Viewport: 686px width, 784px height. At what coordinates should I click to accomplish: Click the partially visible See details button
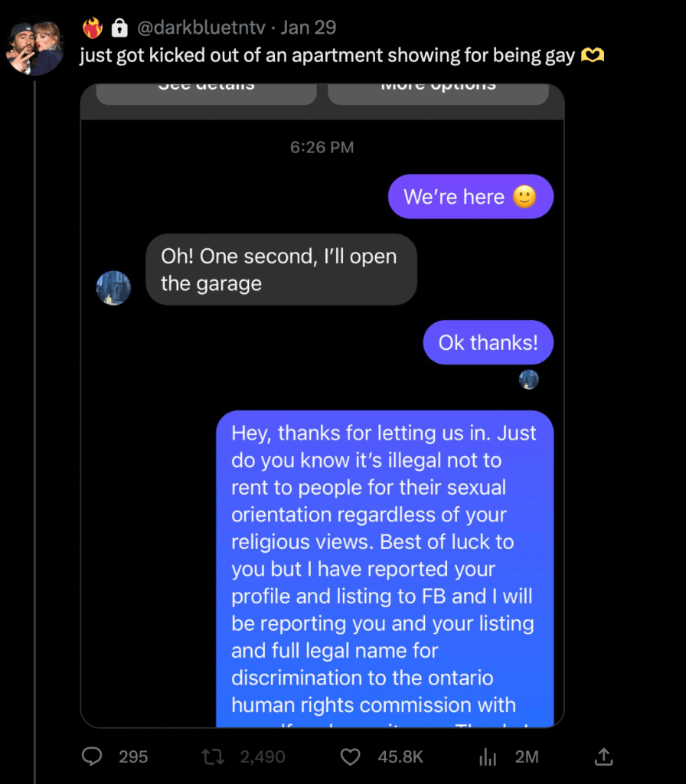[x=206, y=90]
